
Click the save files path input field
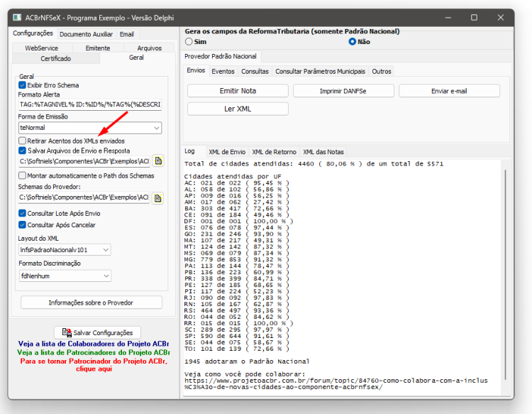84,161
